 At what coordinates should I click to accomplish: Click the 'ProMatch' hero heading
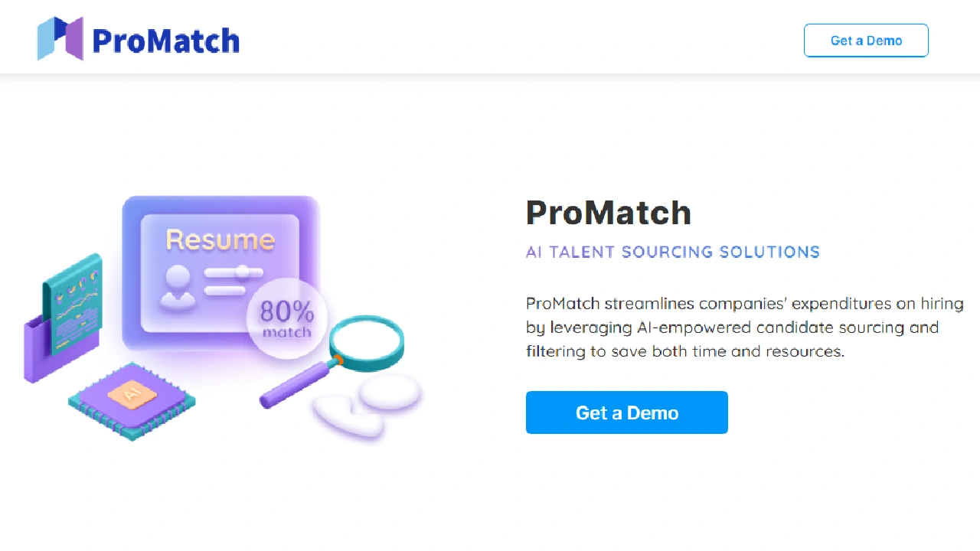click(608, 213)
